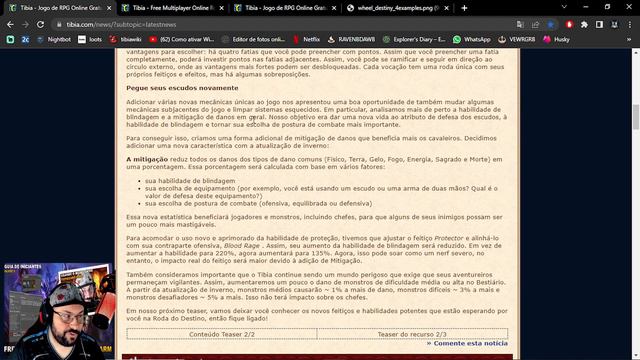
Task: Open the RAVENBDAWB bookmark
Action: (x=351, y=39)
